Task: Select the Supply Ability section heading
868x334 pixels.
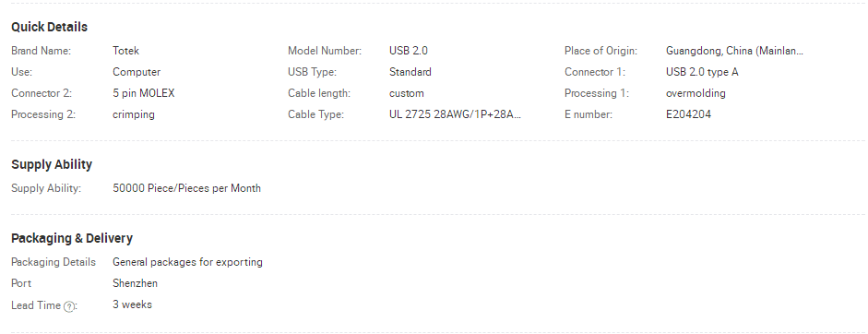Action: click(52, 164)
